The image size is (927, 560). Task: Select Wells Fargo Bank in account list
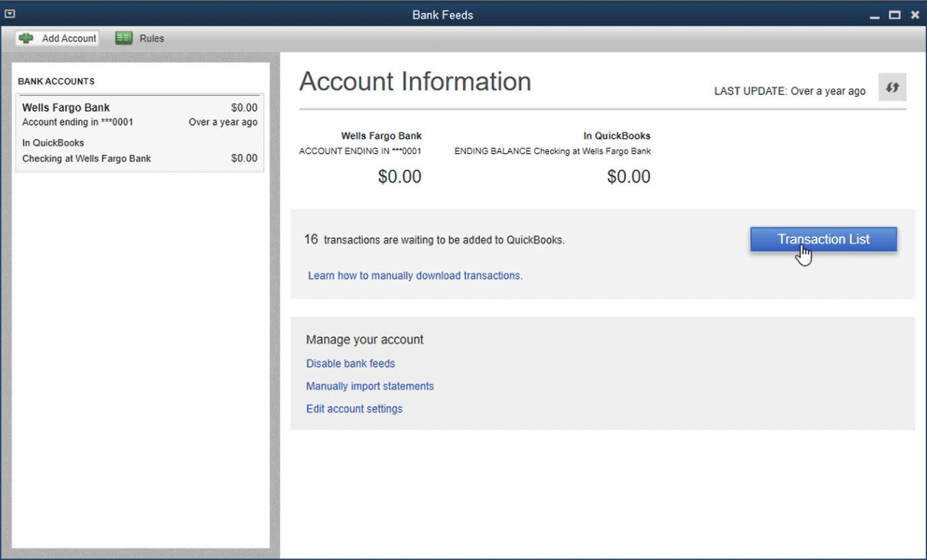tap(66, 108)
